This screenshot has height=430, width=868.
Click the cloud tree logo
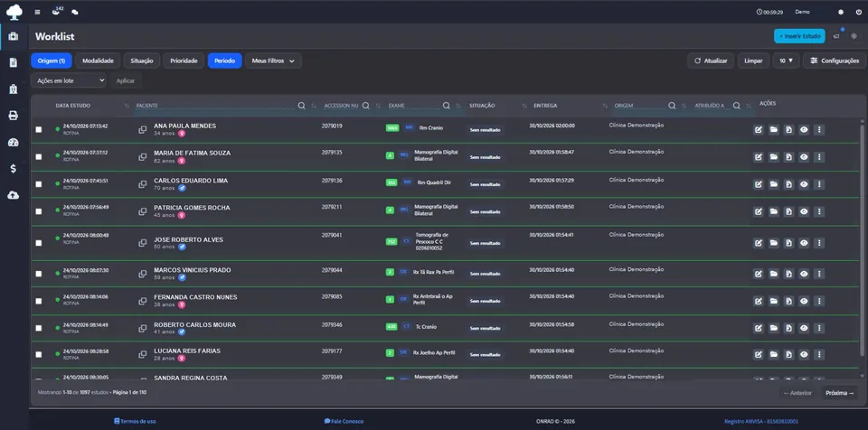(x=14, y=12)
